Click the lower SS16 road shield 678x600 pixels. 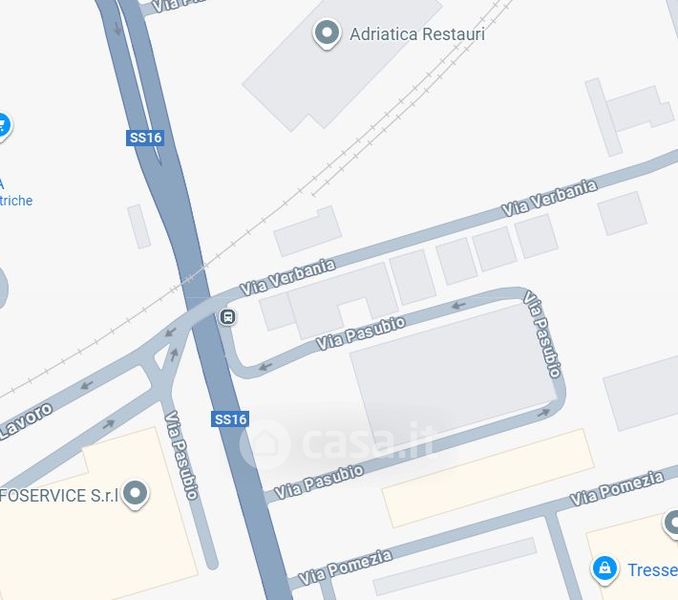coord(230,419)
